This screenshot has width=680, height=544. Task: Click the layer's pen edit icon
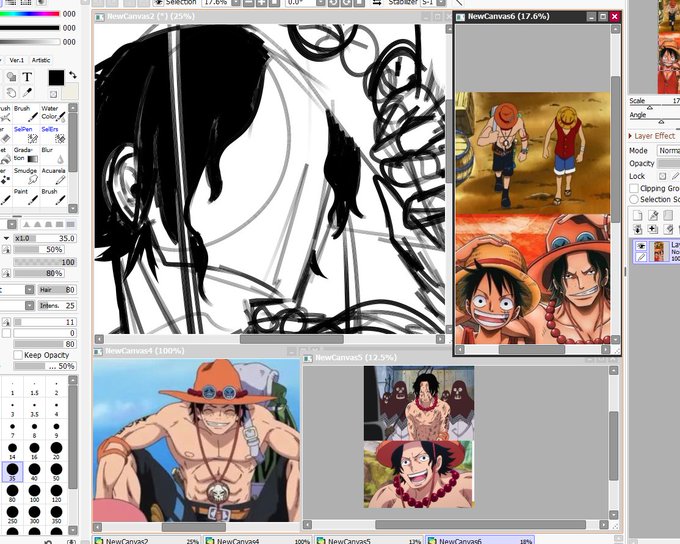[x=641, y=257]
